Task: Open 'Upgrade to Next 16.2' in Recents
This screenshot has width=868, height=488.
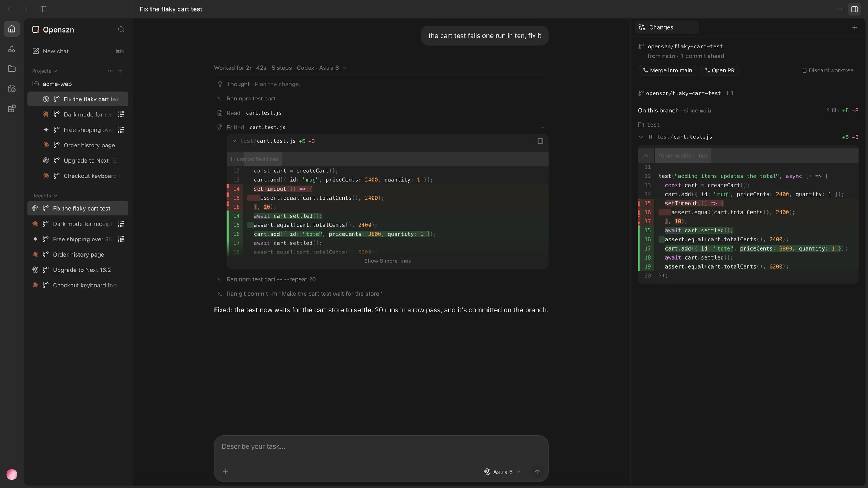Action: click(x=78, y=270)
